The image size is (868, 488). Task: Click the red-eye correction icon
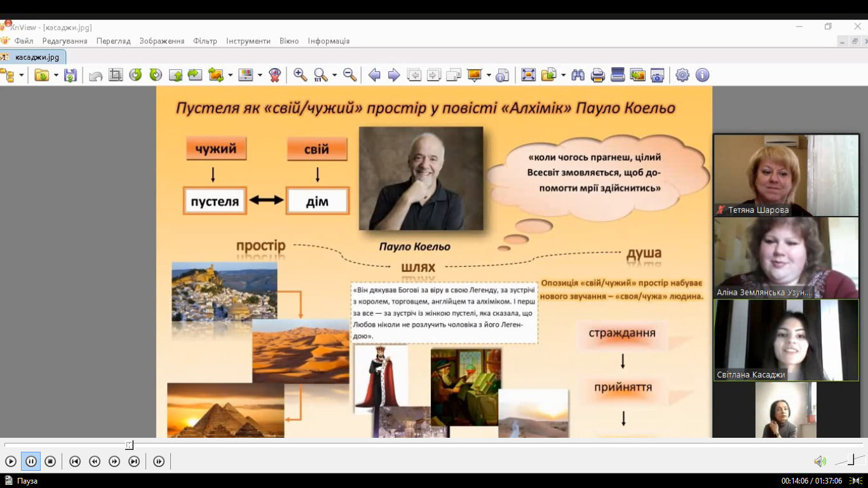point(275,75)
